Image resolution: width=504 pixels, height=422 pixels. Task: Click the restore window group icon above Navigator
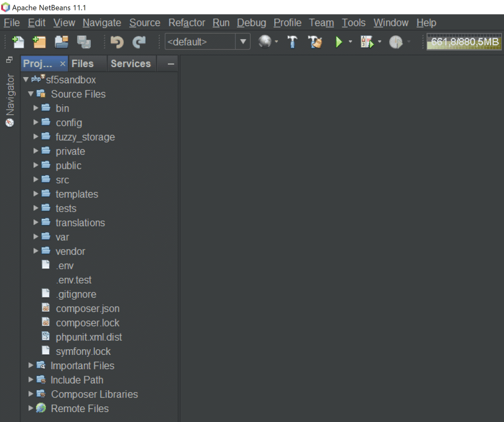(9, 60)
